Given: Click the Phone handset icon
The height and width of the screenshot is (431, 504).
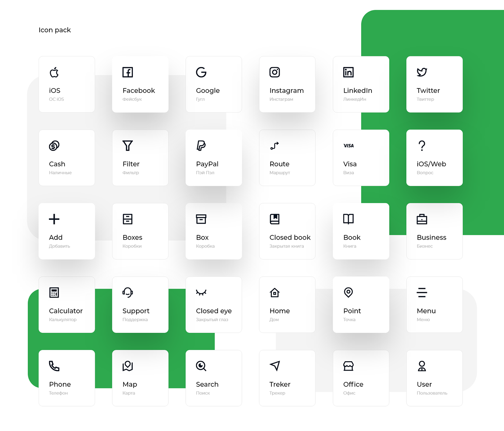Looking at the screenshot, I should click(54, 366).
